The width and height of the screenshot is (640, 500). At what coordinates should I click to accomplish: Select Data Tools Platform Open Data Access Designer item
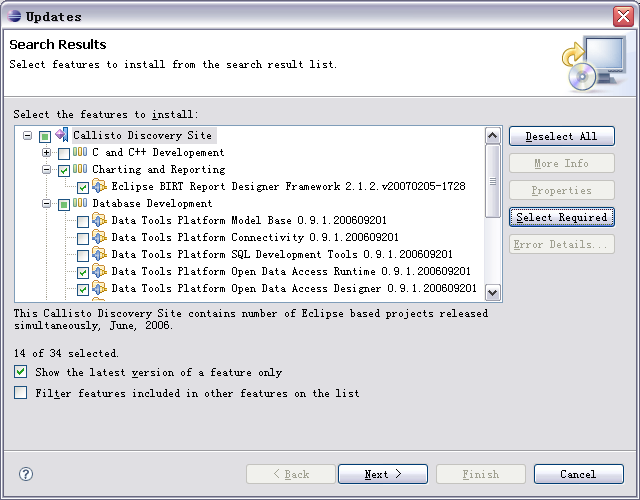[294, 289]
